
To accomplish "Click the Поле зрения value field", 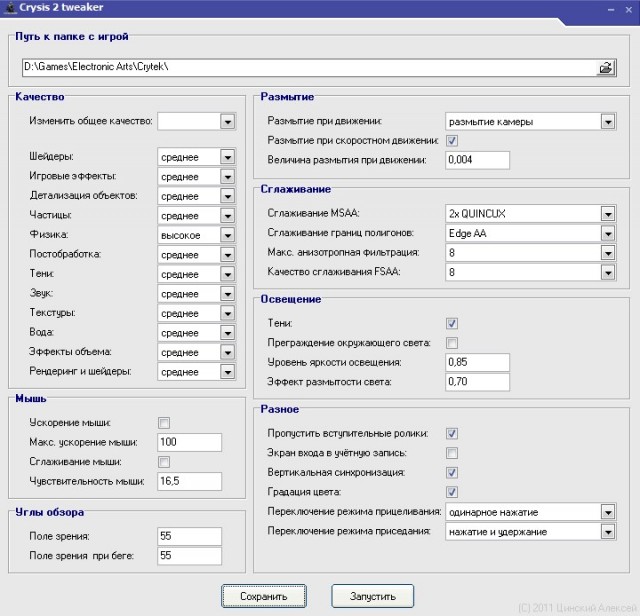I will [x=189, y=536].
